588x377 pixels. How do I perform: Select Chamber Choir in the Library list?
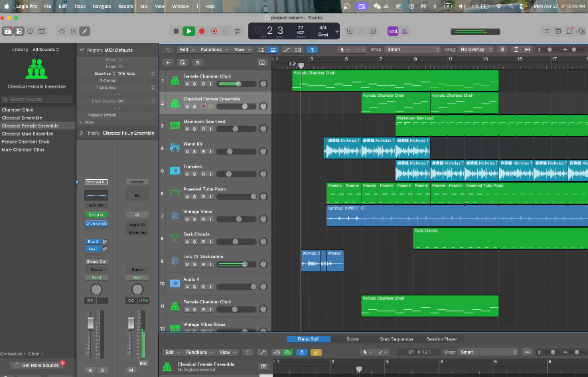pyautogui.click(x=18, y=110)
